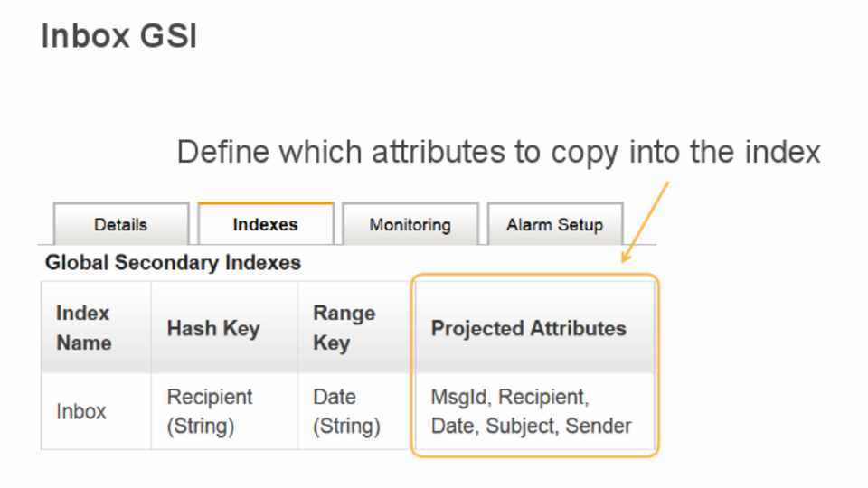Select the Recipient (String) hash key cell

[210, 411]
